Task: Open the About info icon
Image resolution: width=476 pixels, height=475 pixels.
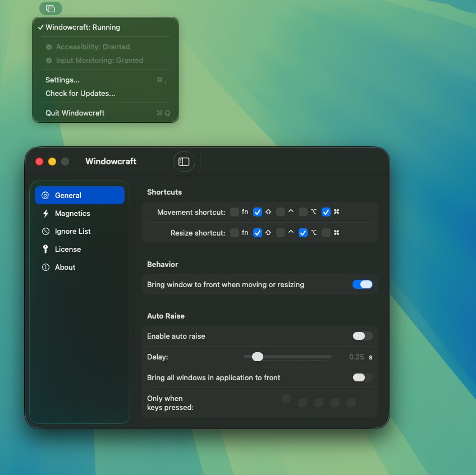Action: [x=45, y=267]
